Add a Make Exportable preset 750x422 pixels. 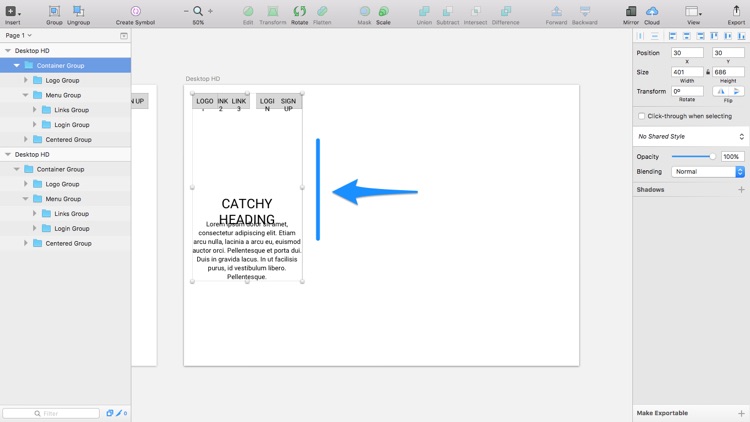point(741,413)
